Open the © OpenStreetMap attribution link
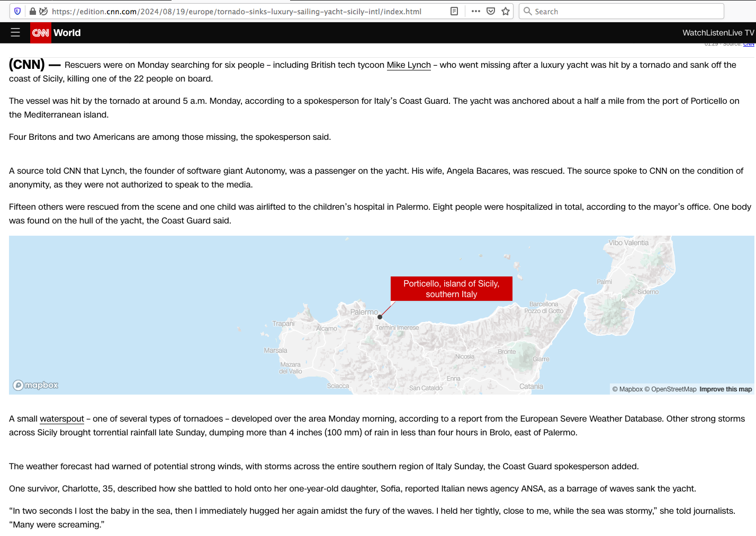Screen dimensions: 756x536 (x=670, y=389)
